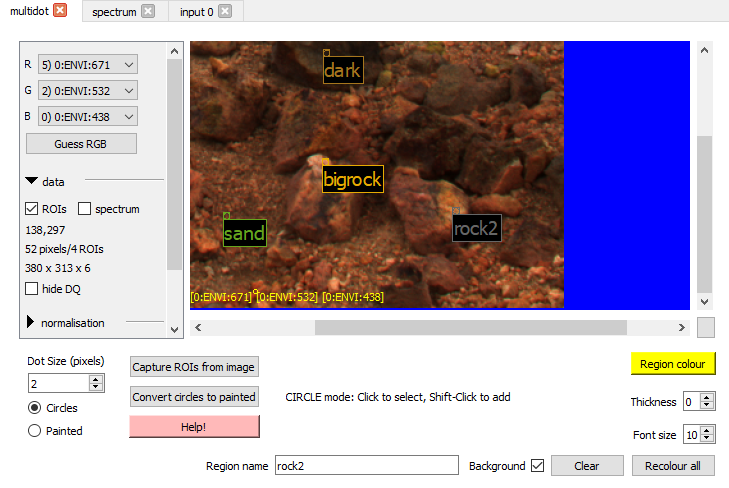Switch to the input 0 tab

click(196, 11)
